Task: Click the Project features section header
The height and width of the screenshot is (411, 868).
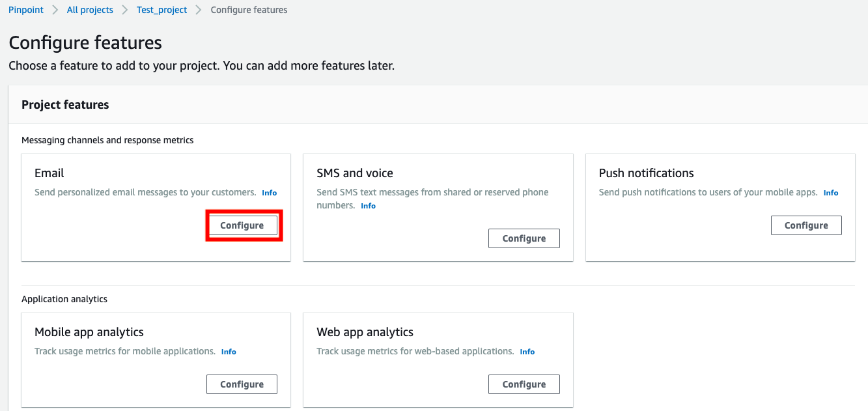Action: (x=65, y=105)
